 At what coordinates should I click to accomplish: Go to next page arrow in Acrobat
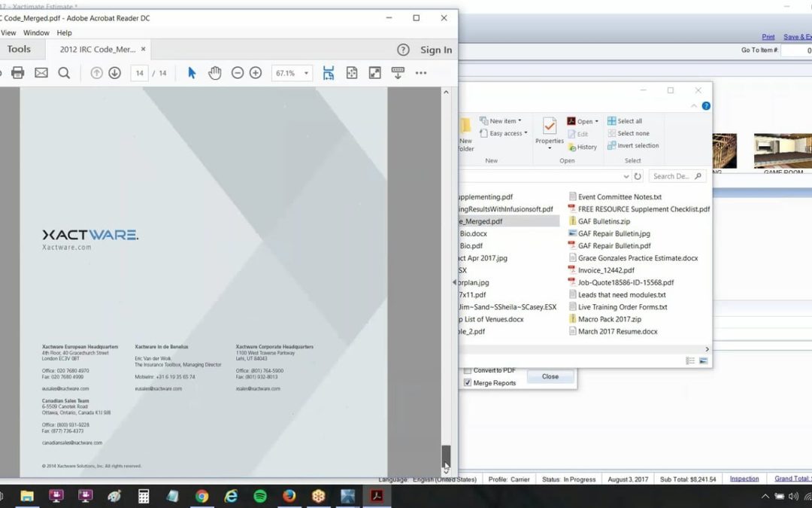(114, 73)
